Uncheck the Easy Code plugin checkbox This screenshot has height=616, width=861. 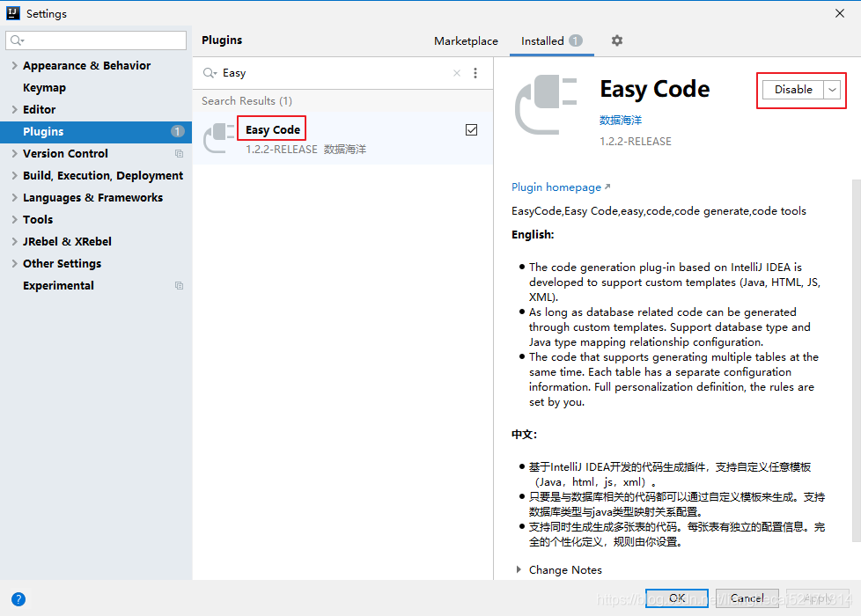(x=472, y=128)
